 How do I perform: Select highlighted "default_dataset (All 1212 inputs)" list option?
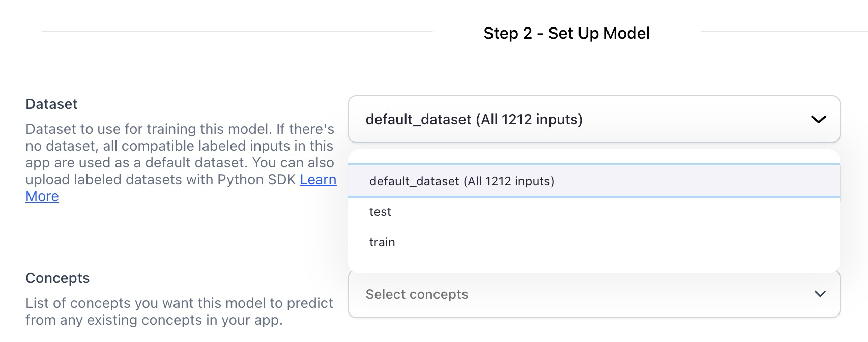click(461, 181)
